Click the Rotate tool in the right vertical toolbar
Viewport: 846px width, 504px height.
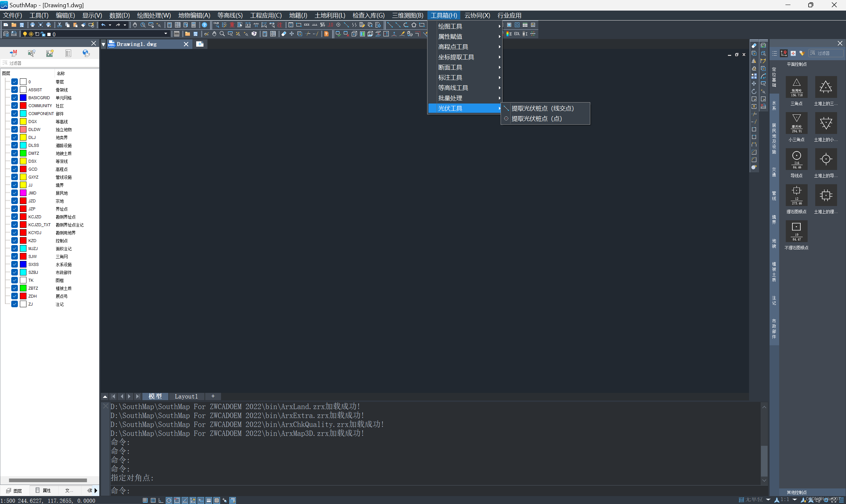coord(754,91)
